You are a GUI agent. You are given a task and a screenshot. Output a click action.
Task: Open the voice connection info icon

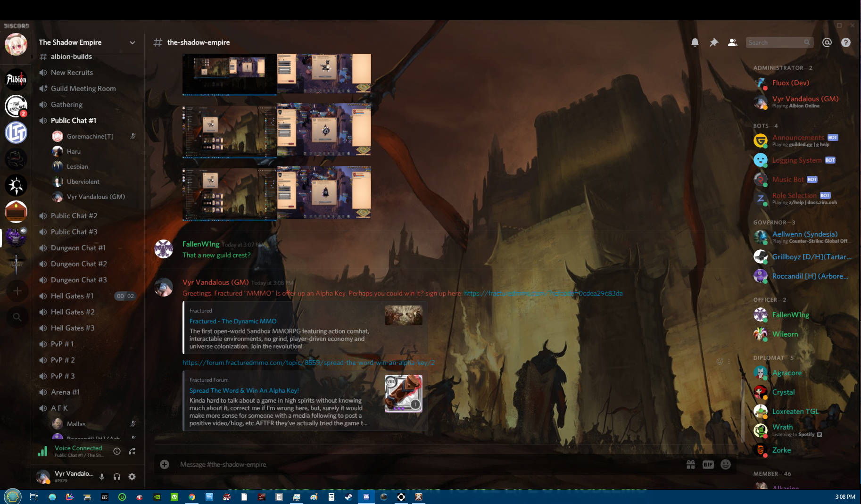point(117,451)
